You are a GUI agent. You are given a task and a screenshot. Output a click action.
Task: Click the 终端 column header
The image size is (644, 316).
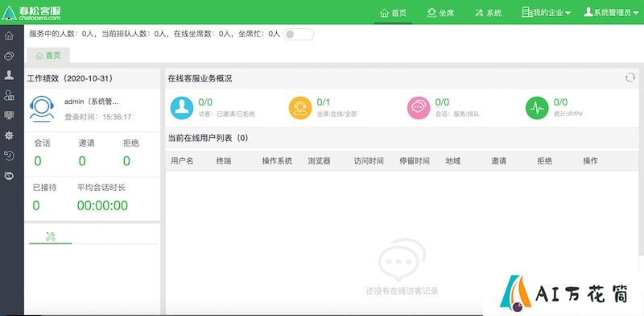[x=224, y=161]
